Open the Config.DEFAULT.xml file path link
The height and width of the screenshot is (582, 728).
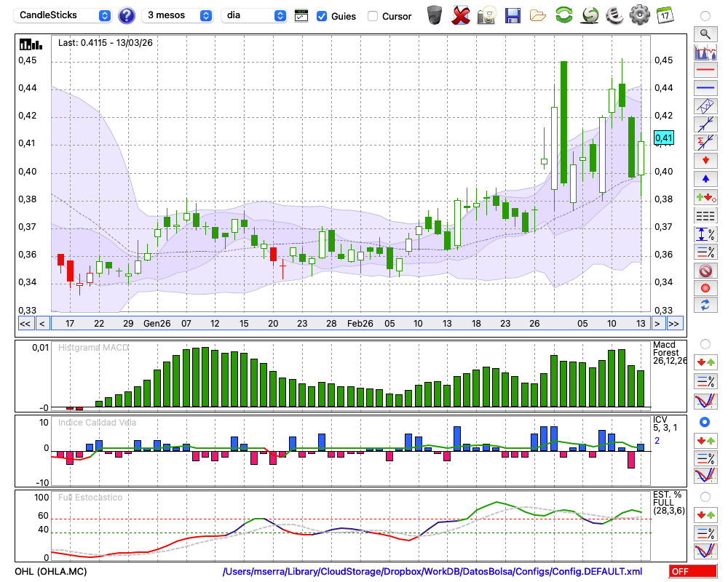point(432,572)
